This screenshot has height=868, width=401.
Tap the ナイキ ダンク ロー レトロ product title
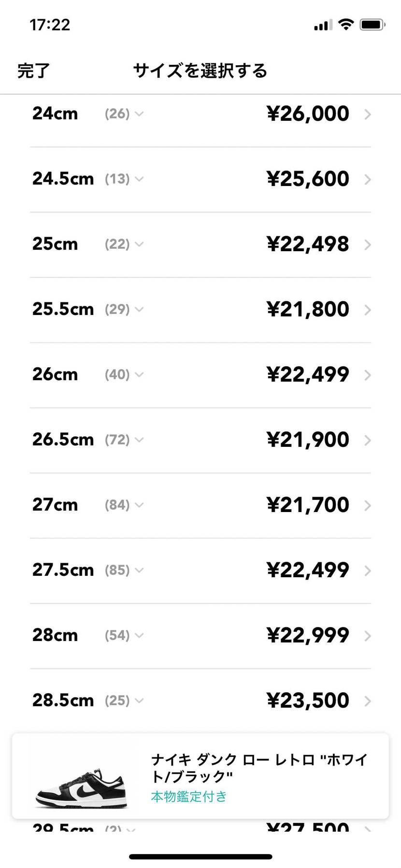(259, 768)
